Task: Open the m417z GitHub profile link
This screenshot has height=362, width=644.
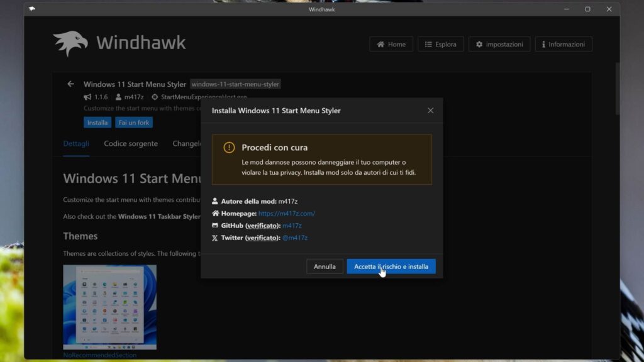Action: 292,226
